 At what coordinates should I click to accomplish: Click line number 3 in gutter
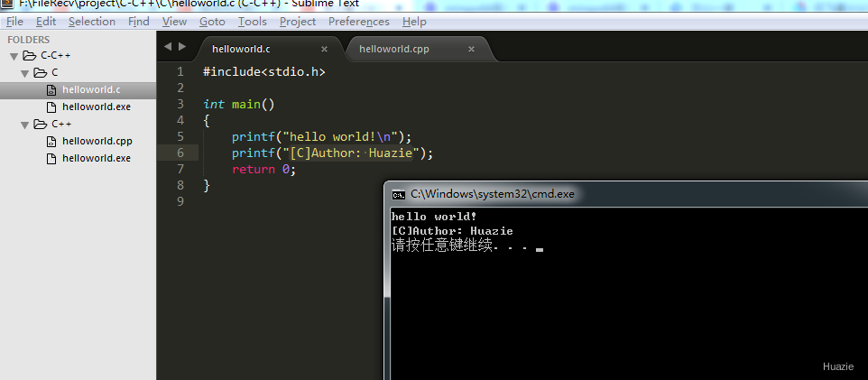pyautogui.click(x=180, y=104)
